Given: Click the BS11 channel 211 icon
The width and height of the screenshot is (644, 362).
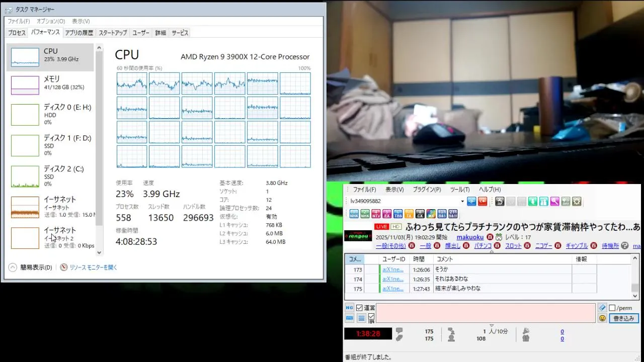Looking at the screenshot, I should click(453, 214).
